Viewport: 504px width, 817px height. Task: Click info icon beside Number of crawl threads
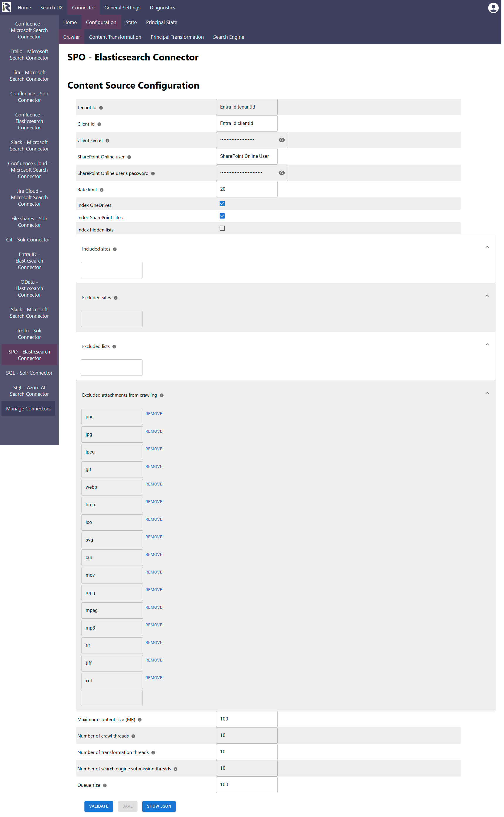coord(133,736)
